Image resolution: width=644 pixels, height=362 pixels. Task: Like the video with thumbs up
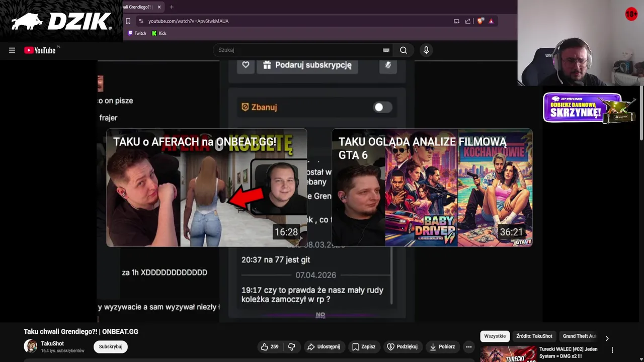pyautogui.click(x=270, y=347)
